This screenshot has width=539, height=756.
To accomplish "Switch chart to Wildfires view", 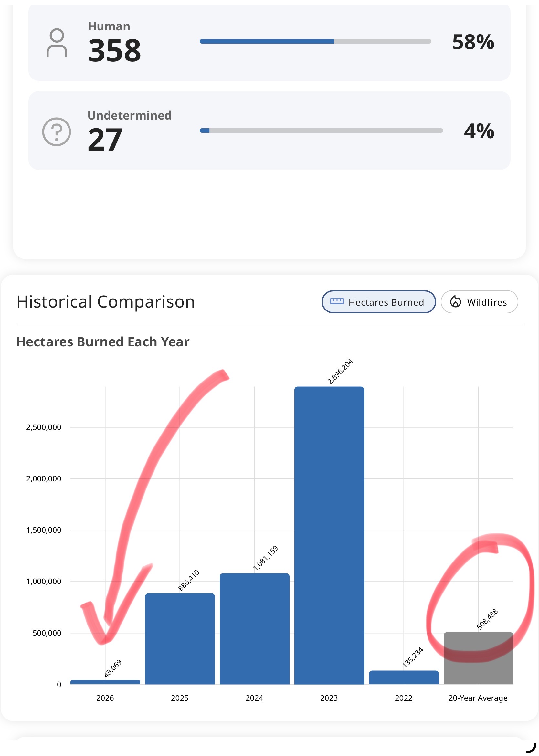I will coord(479,302).
